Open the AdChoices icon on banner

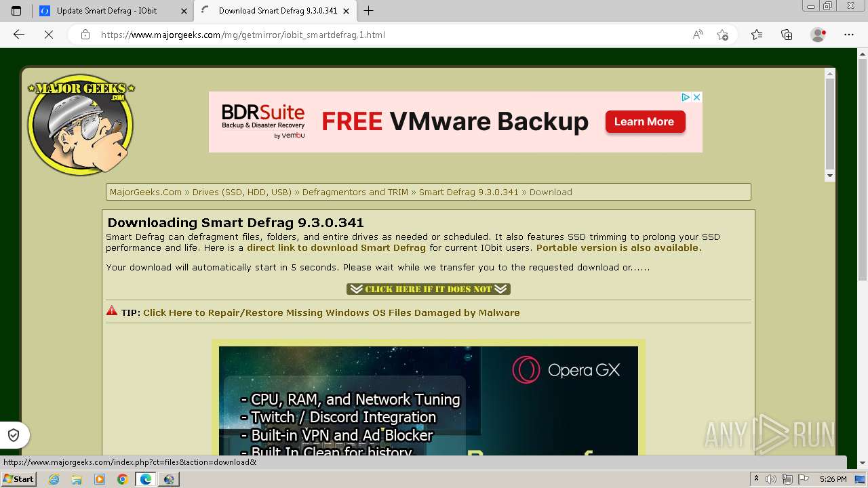[686, 97]
